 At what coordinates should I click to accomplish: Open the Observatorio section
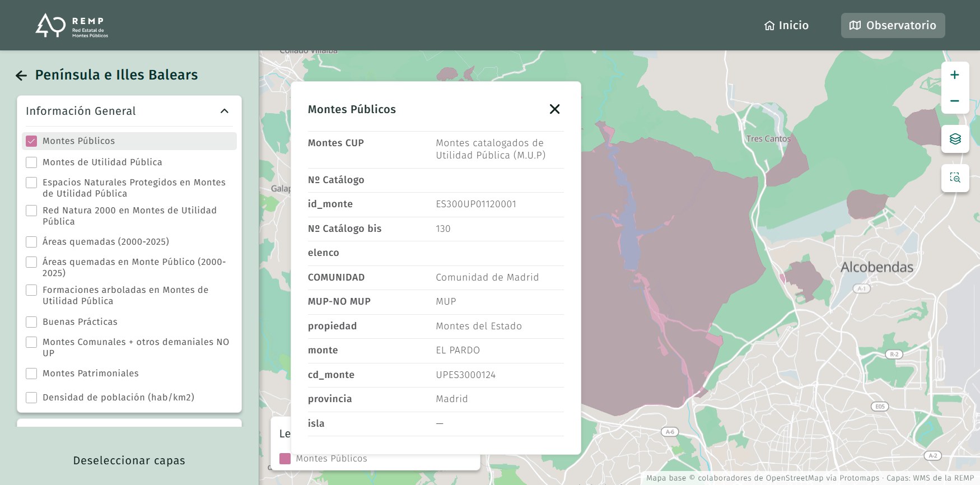[x=893, y=25]
